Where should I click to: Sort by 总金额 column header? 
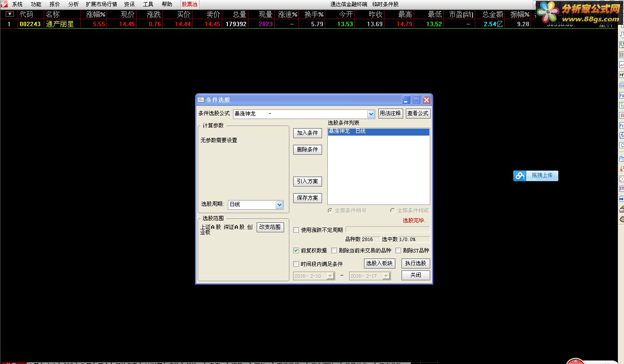click(493, 14)
